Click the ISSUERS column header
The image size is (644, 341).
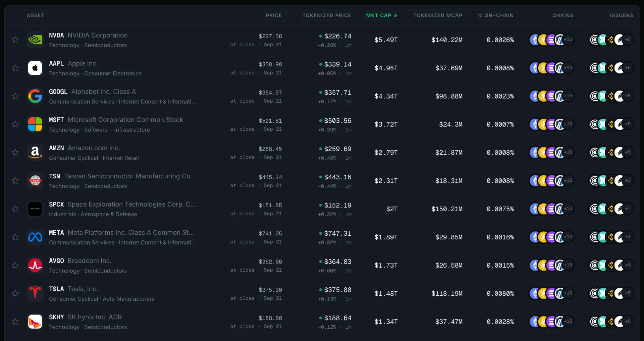[x=622, y=15]
